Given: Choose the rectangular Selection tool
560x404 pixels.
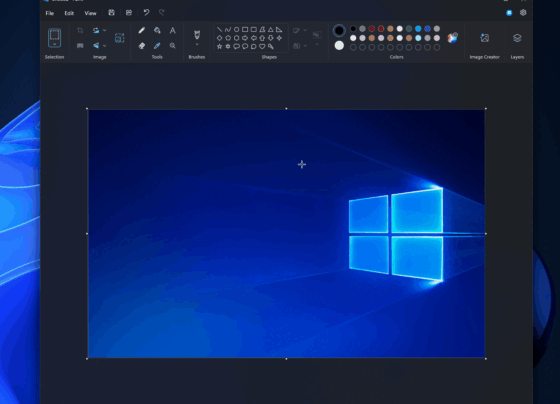Looking at the screenshot, I should pyautogui.click(x=54, y=35).
